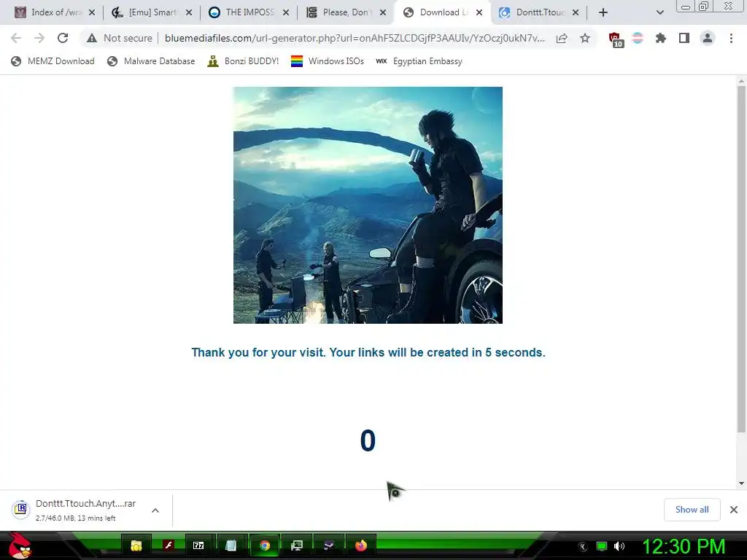Click the vertical page scrollbar
Screen dimensions: 747x560
741,260
